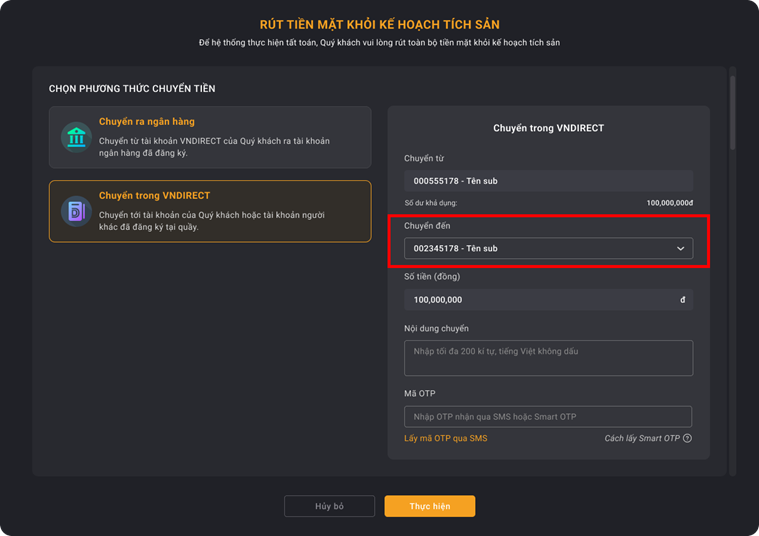Click the Lấy mã OTP qua SMS link
The height and width of the screenshot is (536, 759).
click(446, 438)
